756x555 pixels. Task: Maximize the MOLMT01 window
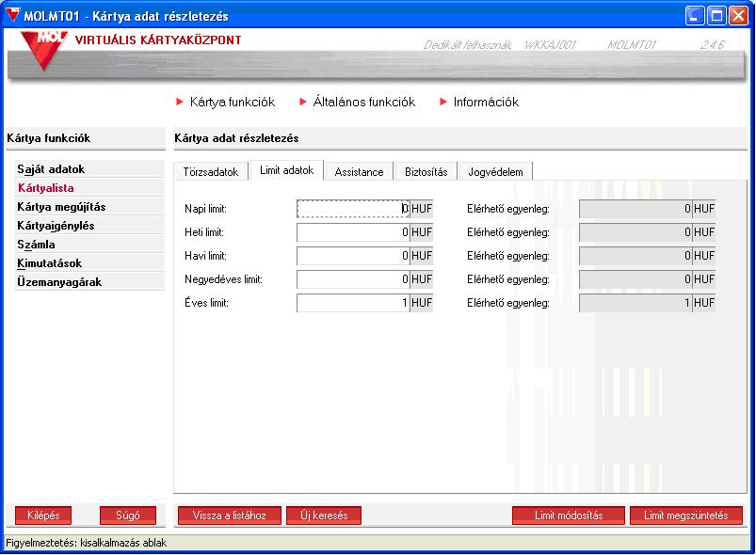[x=716, y=16]
